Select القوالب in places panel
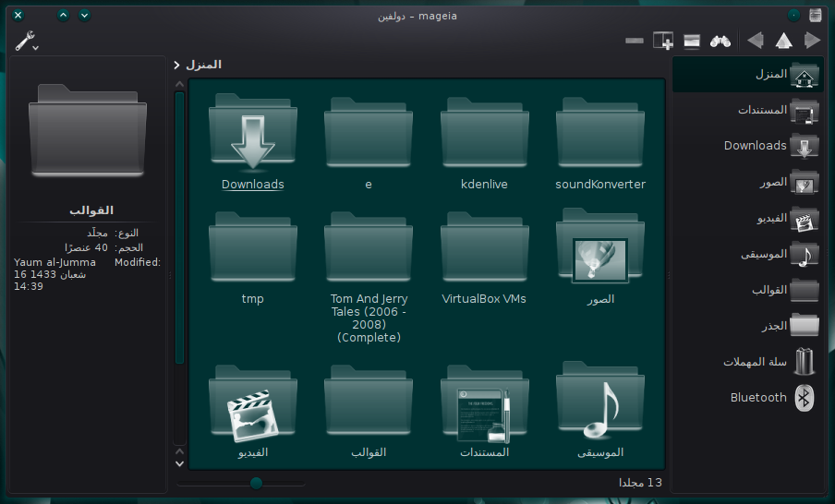Viewport: 835px width, 504px height. coord(747,290)
